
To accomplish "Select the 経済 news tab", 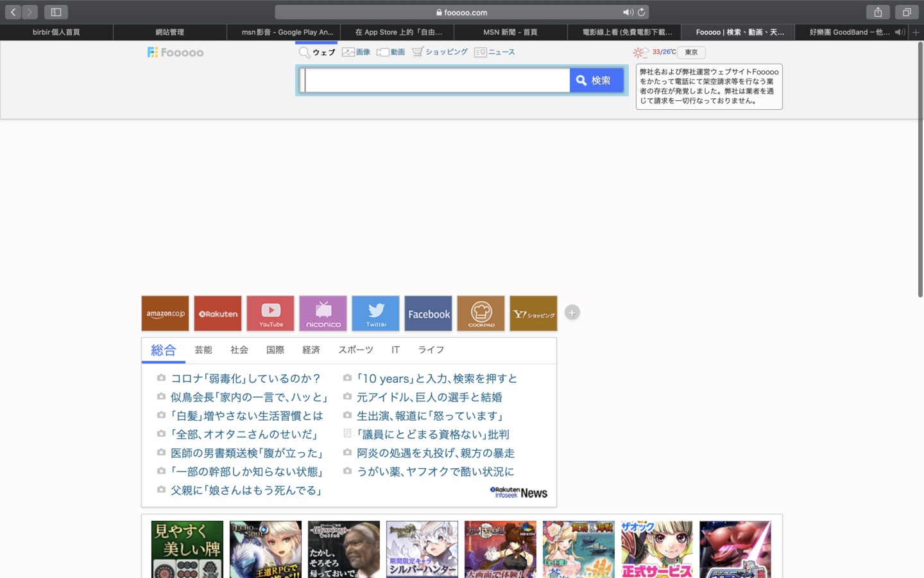I will click(x=311, y=350).
